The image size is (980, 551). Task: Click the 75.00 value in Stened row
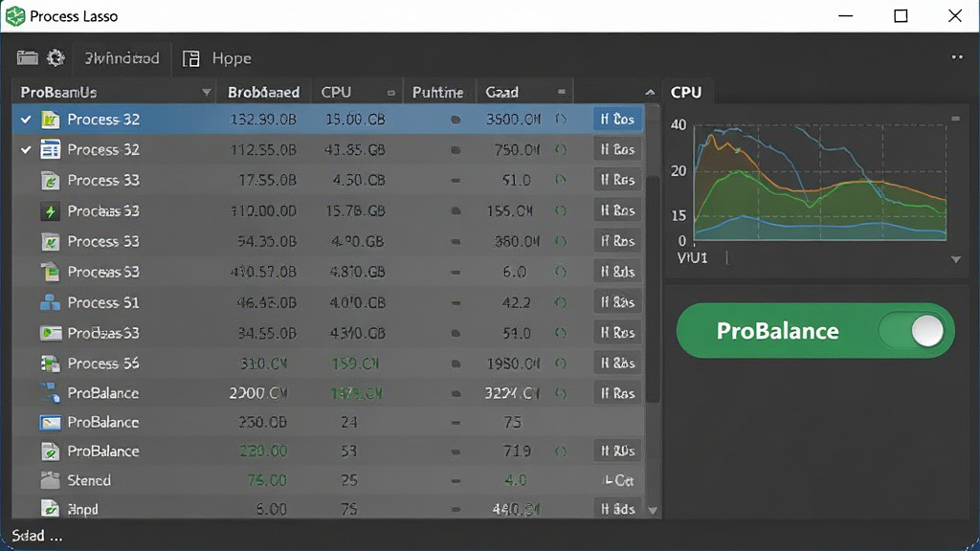(266, 480)
